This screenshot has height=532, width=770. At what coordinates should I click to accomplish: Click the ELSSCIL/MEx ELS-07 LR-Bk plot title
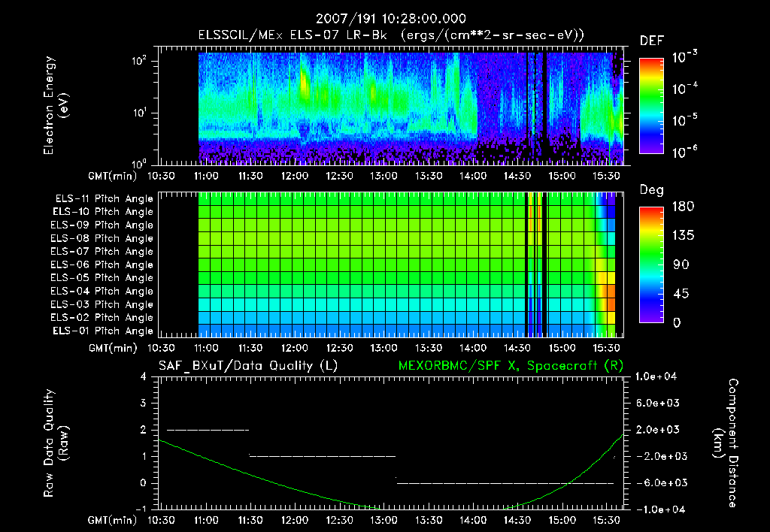[x=391, y=35]
